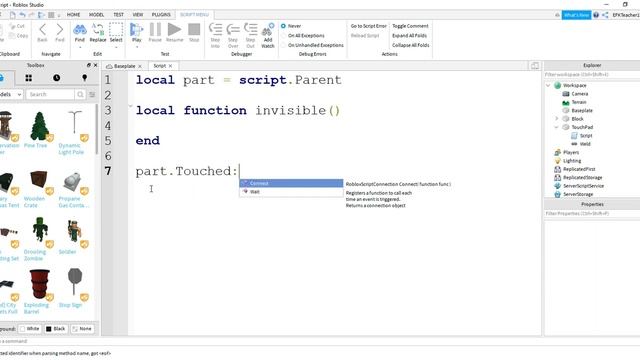This screenshot has height=360, width=640.
Task: Click Collapse All Folds
Action: point(411,45)
